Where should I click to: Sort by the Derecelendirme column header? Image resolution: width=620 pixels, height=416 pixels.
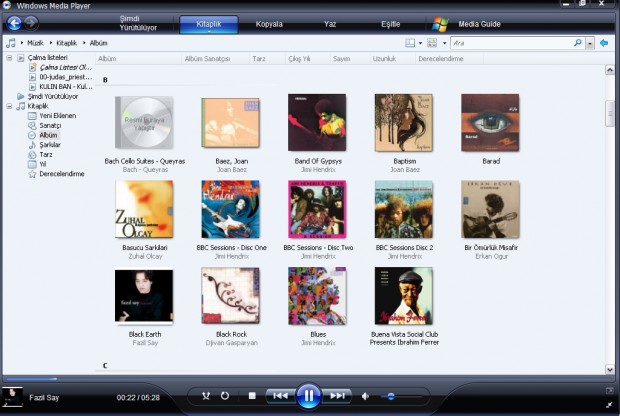point(440,59)
